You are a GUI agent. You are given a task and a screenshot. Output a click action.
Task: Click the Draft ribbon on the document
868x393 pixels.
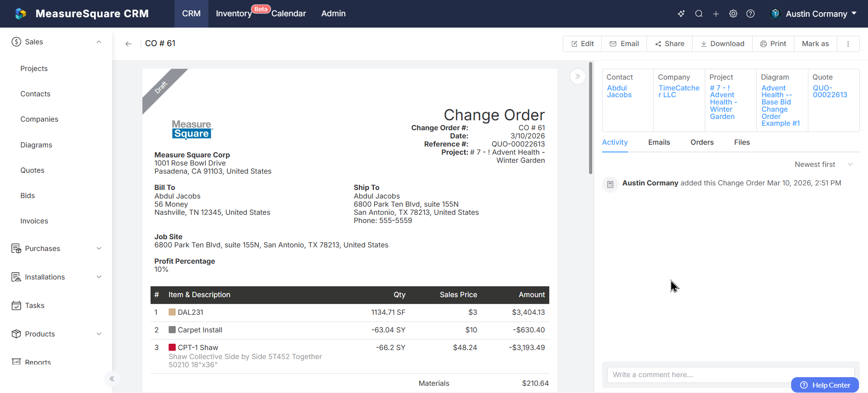pos(161,87)
